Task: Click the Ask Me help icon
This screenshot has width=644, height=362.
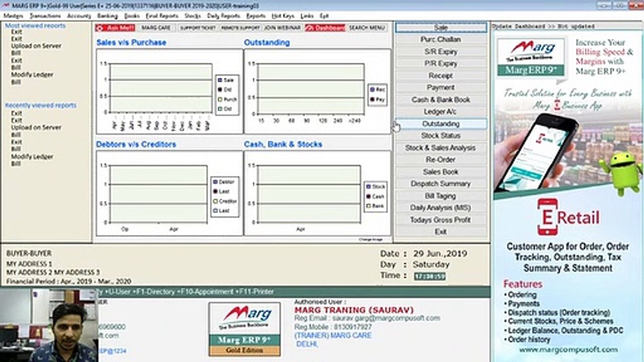Action: click(100, 28)
